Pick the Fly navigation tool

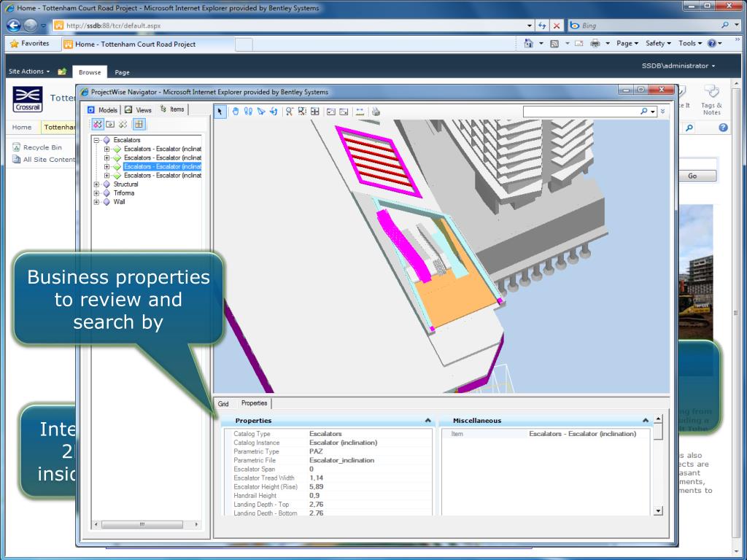tap(260, 112)
